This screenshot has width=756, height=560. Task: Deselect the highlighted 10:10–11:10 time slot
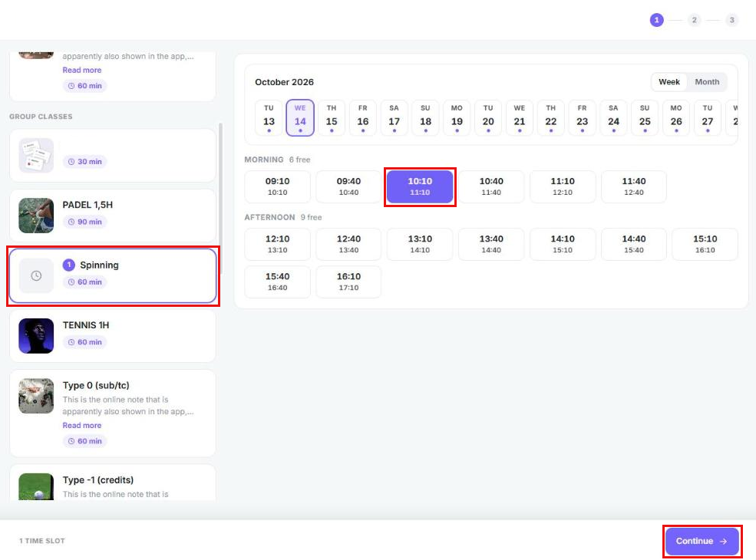(x=420, y=186)
